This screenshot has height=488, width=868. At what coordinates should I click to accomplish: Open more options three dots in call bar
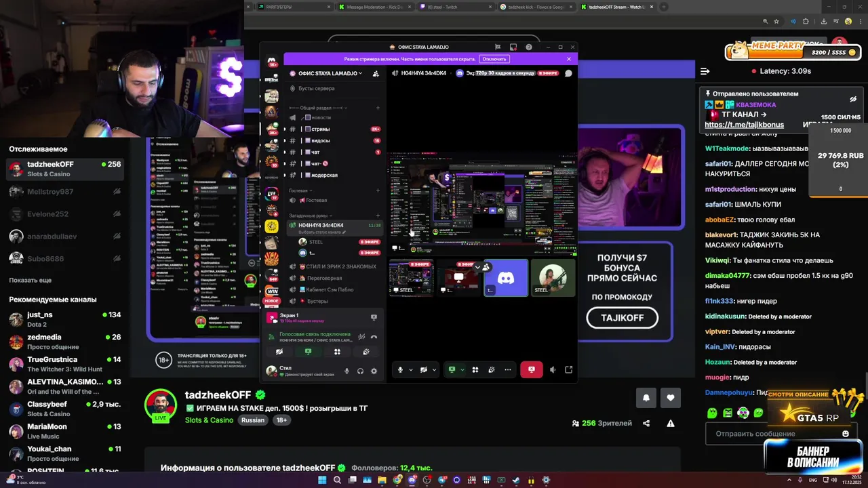pos(507,369)
